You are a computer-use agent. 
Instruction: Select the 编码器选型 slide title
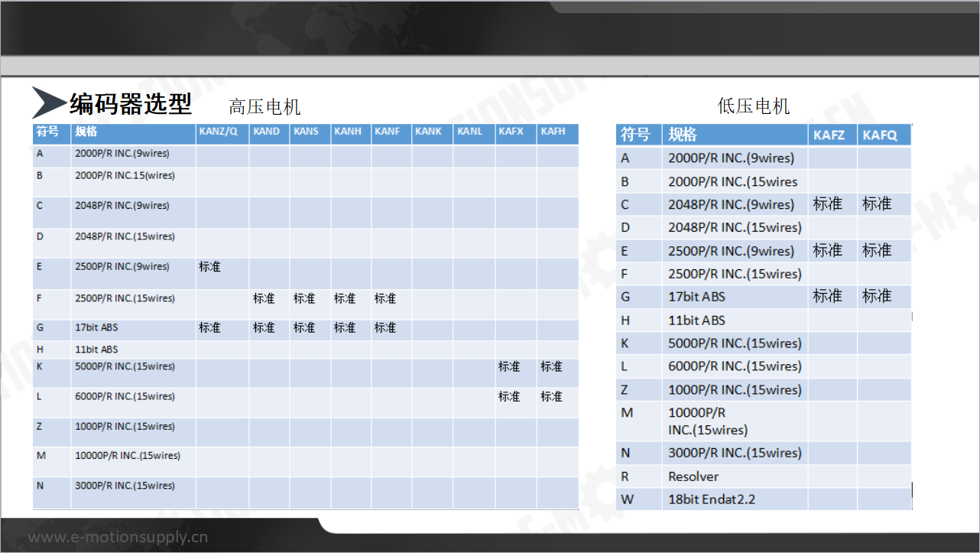131,103
